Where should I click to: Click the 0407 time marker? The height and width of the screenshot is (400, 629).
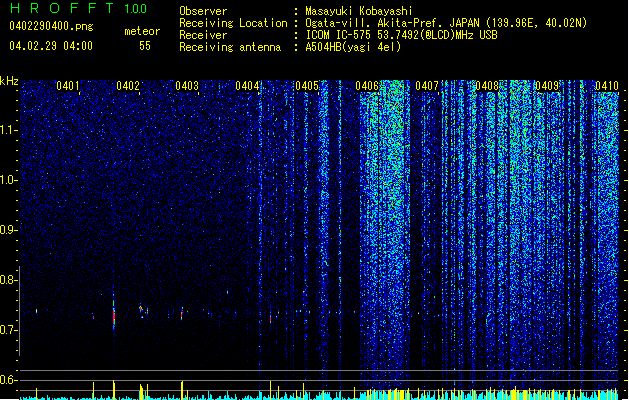tap(427, 86)
